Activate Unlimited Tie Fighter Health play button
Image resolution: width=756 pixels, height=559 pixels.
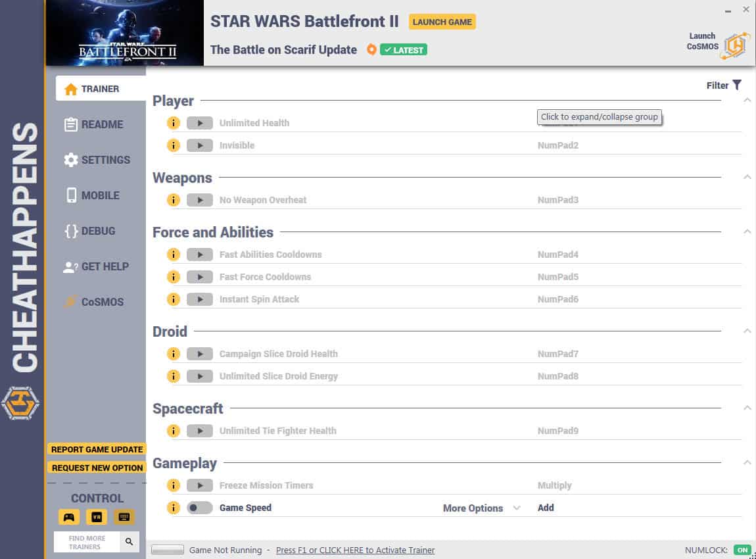(x=200, y=431)
